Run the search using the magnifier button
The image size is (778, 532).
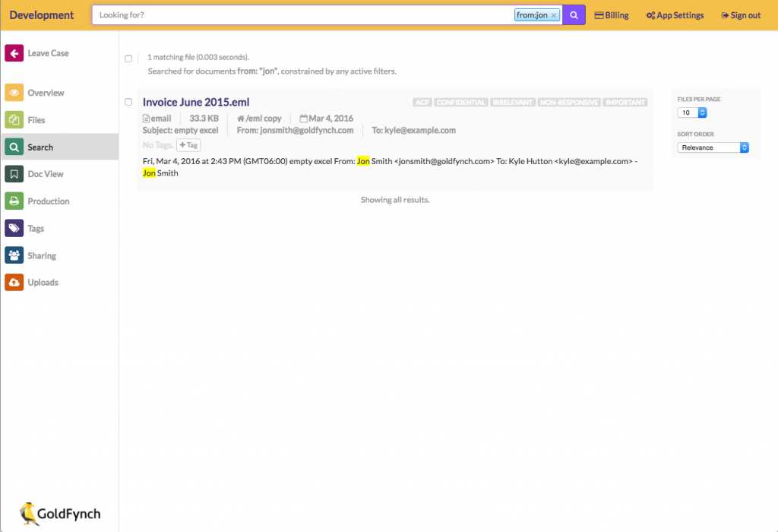[x=574, y=15]
